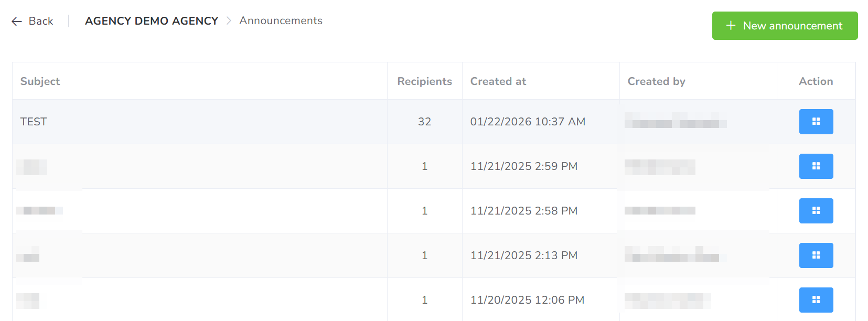This screenshot has width=868, height=321.
Task: Select the TEST announcement subject
Action: (34, 122)
